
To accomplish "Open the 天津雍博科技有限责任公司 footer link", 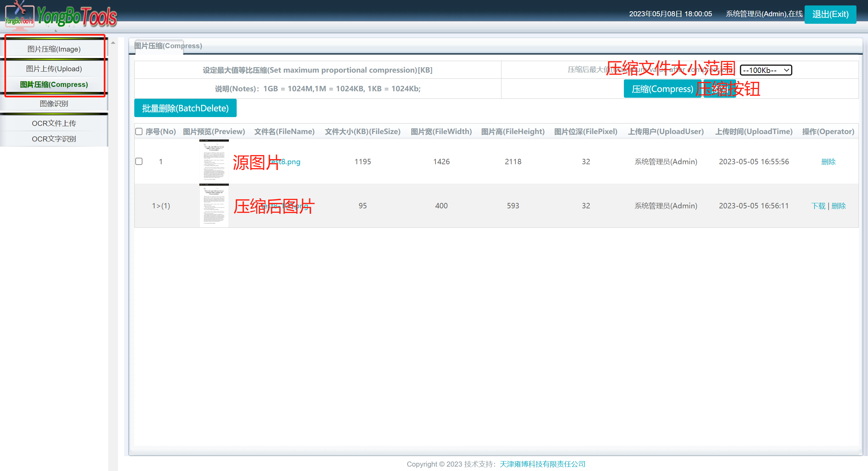I will tap(542, 464).
